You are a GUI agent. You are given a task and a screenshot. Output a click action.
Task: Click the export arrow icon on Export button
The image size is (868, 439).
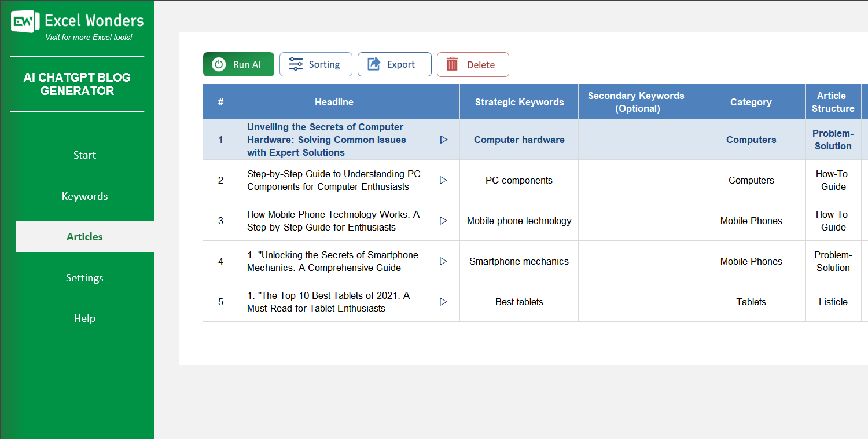(374, 64)
